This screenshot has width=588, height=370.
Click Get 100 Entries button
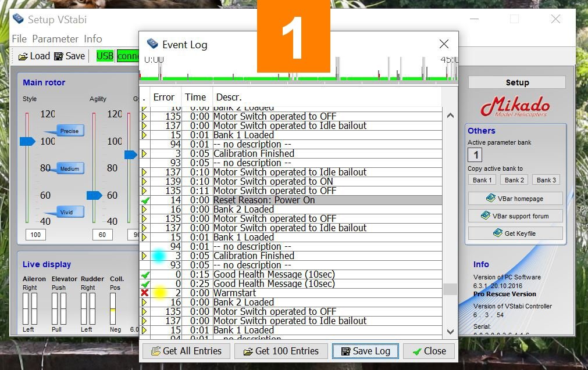tap(281, 351)
